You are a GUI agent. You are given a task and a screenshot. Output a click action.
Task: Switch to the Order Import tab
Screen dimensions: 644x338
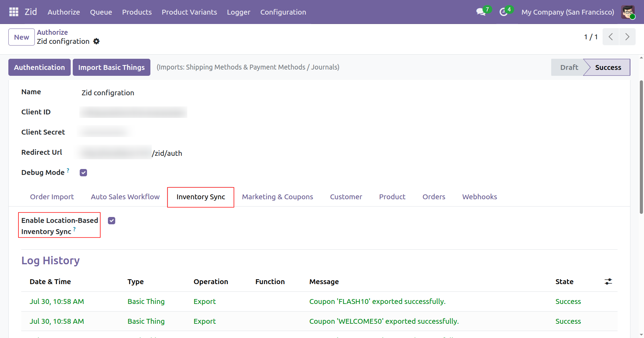click(x=52, y=197)
